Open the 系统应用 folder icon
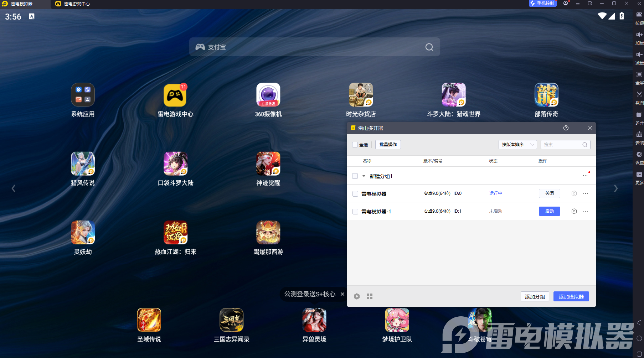This screenshot has height=358, width=644. click(83, 95)
